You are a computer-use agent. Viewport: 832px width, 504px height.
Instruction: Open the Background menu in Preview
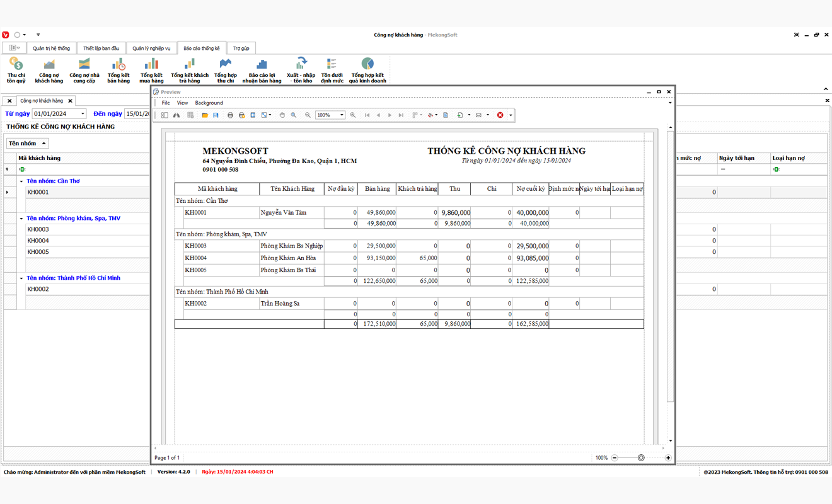point(209,103)
